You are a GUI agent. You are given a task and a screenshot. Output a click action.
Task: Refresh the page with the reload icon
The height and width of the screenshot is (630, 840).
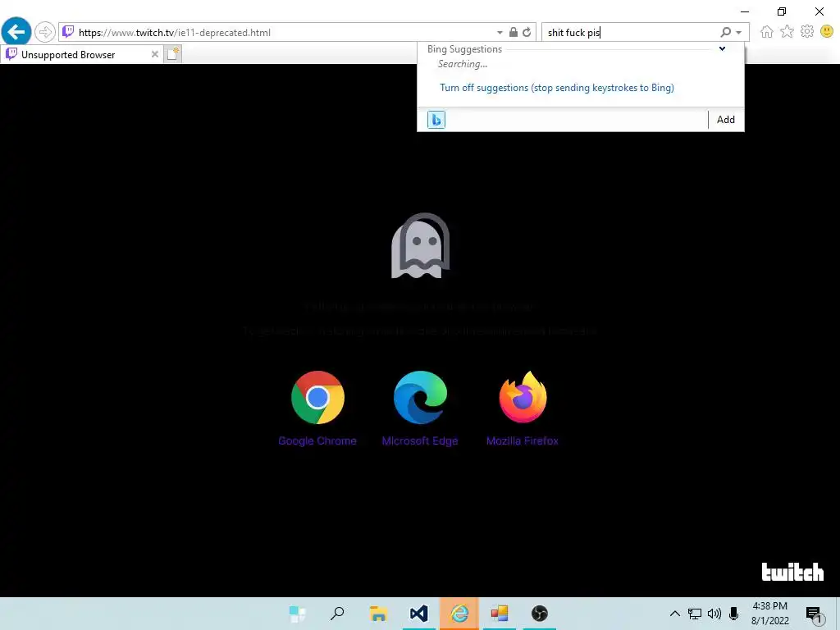[x=527, y=32]
